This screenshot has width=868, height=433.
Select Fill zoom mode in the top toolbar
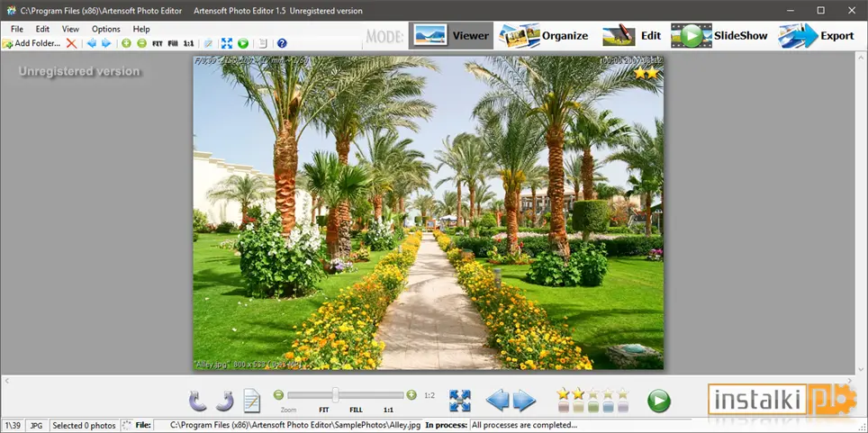pyautogui.click(x=173, y=43)
